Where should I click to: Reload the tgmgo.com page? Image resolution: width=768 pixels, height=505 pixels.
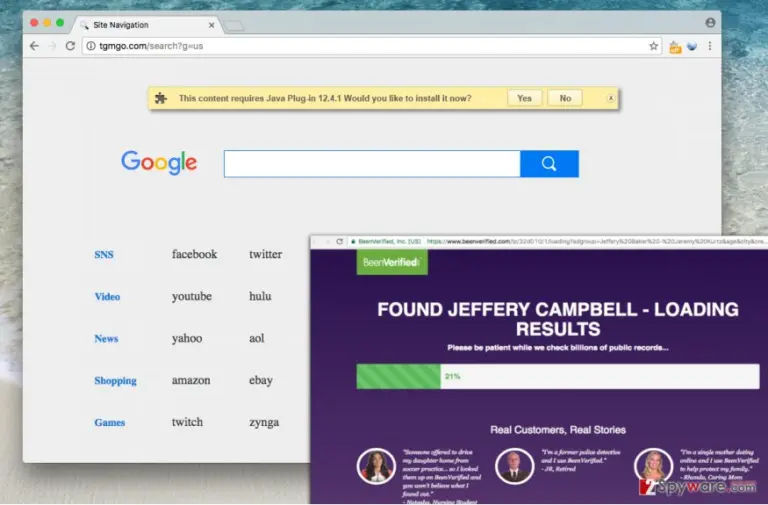(x=70, y=46)
